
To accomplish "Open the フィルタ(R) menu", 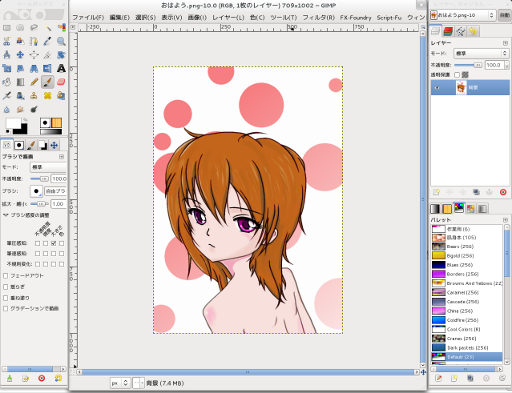I will [x=319, y=17].
